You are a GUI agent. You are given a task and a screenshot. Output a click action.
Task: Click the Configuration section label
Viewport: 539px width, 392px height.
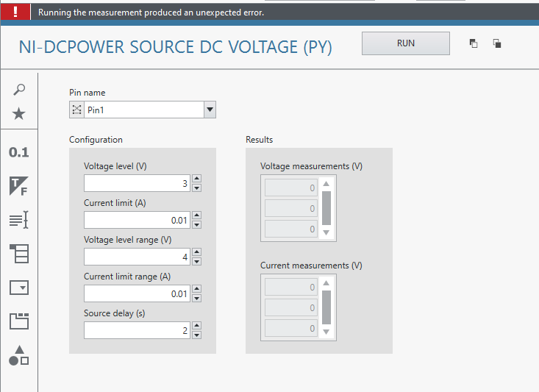click(x=96, y=140)
